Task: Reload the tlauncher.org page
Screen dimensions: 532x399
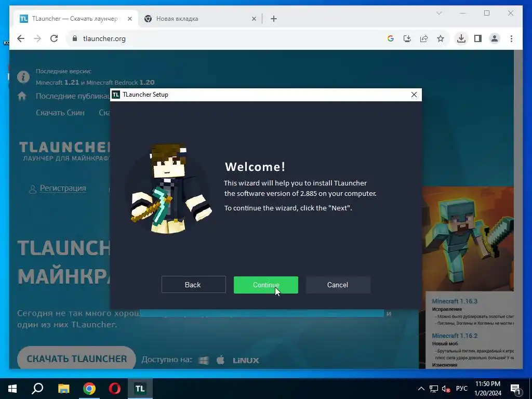Action: (x=54, y=38)
